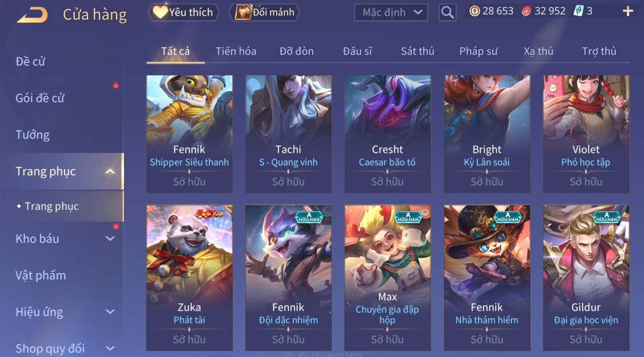
Task: Open the Tướng sidebar section
Action: tap(32, 135)
